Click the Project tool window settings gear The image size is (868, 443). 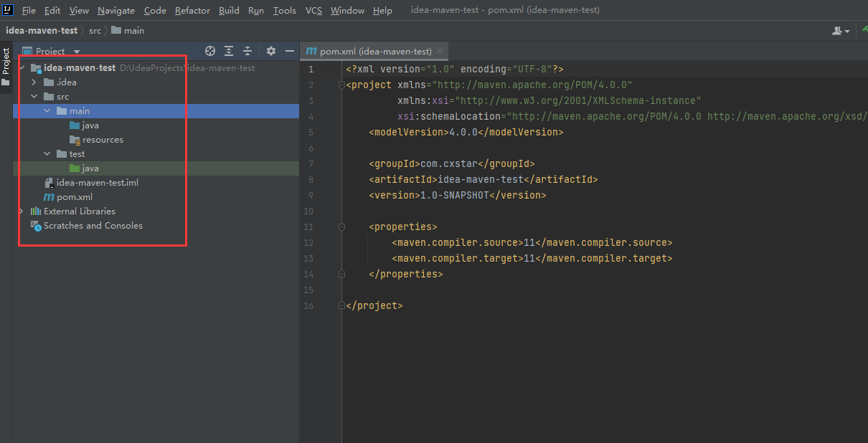click(270, 51)
